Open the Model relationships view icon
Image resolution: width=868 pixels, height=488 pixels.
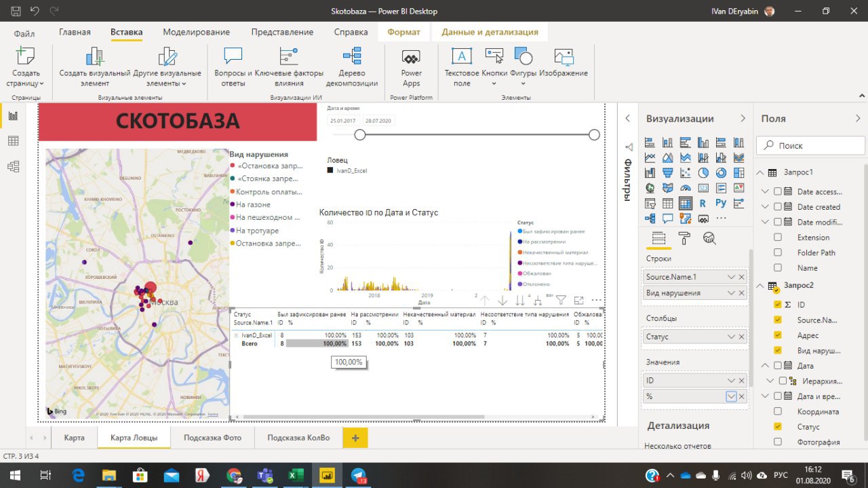click(x=13, y=166)
